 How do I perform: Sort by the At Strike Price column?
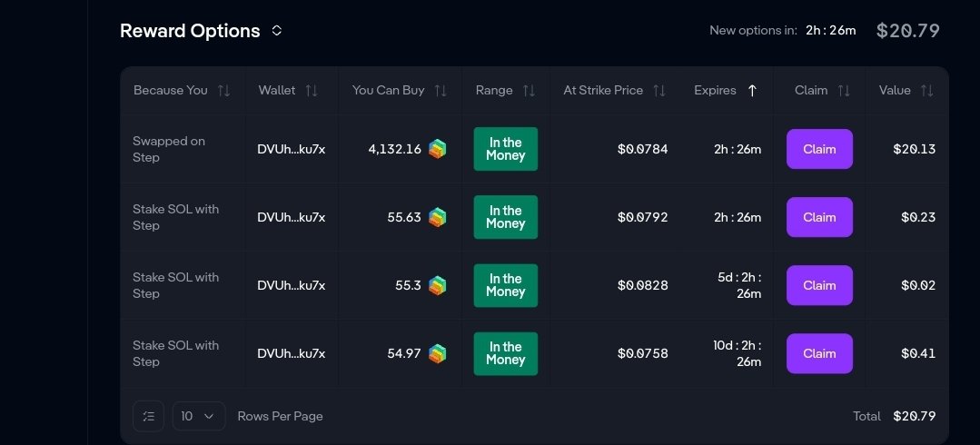659,91
